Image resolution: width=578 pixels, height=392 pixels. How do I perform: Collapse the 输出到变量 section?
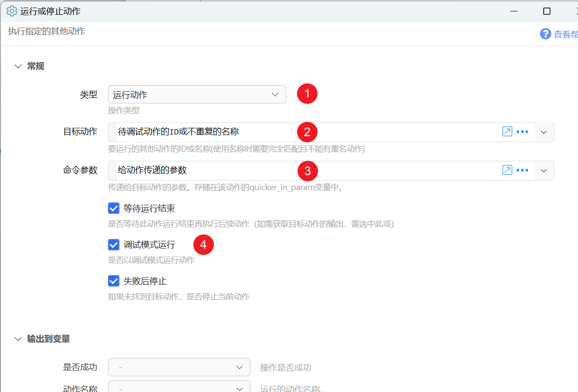coord(18,339)
